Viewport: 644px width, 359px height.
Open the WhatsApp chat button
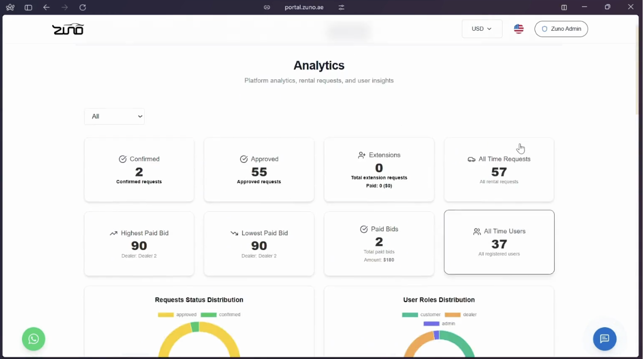tap(33, 339)
